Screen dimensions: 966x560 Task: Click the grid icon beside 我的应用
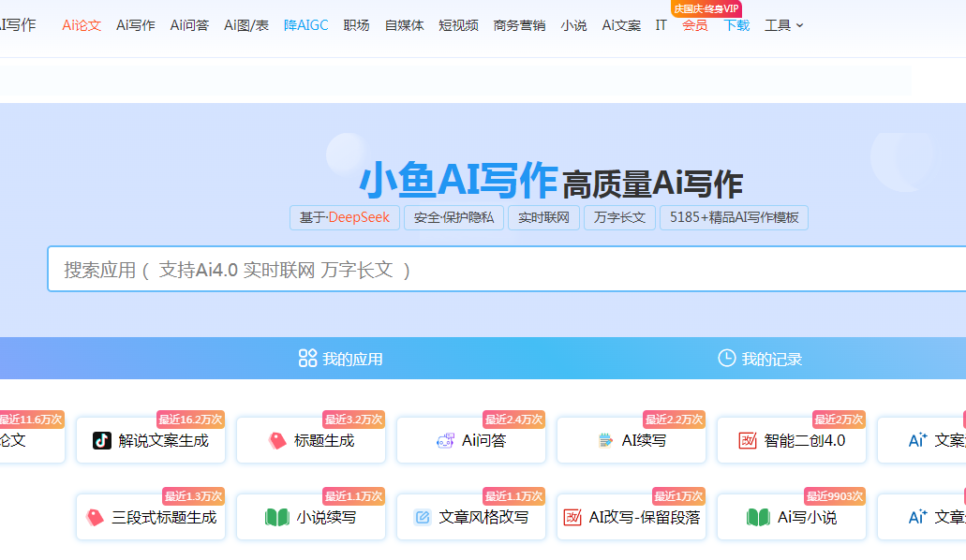(307, 358)
